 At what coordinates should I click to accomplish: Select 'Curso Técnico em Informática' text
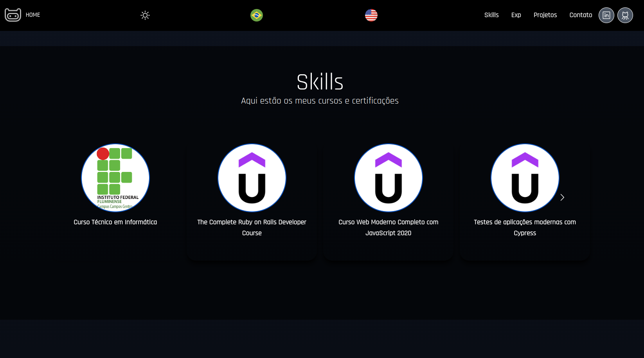(x=115, y=222)
